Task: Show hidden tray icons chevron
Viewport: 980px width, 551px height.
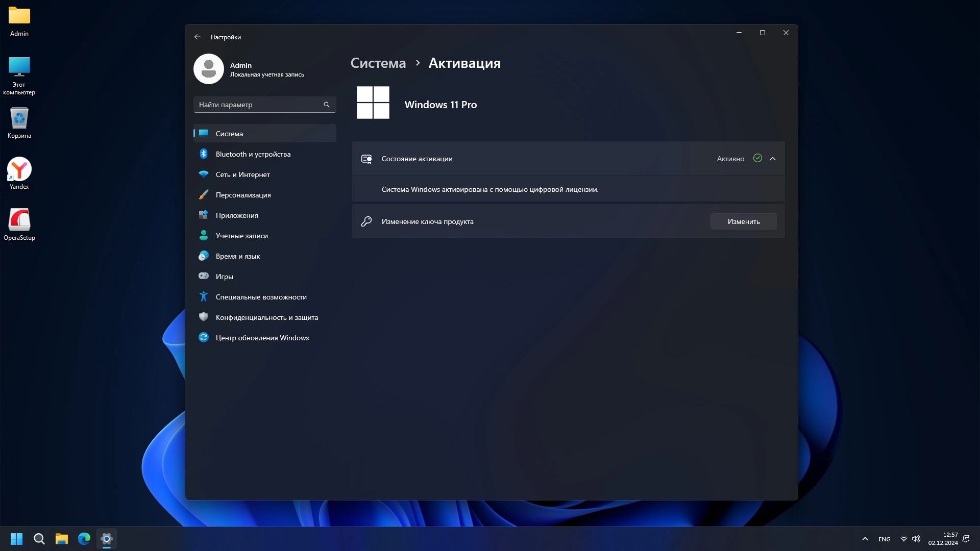Action: point(865,539)
